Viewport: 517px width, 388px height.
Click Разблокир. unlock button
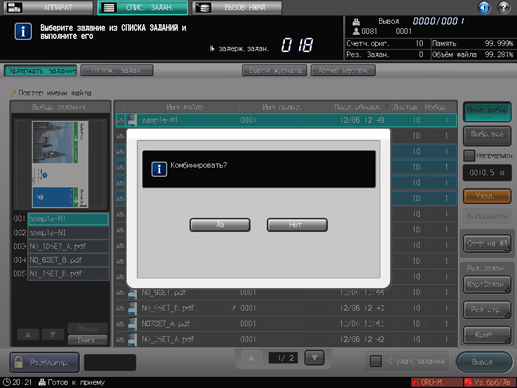45,362
